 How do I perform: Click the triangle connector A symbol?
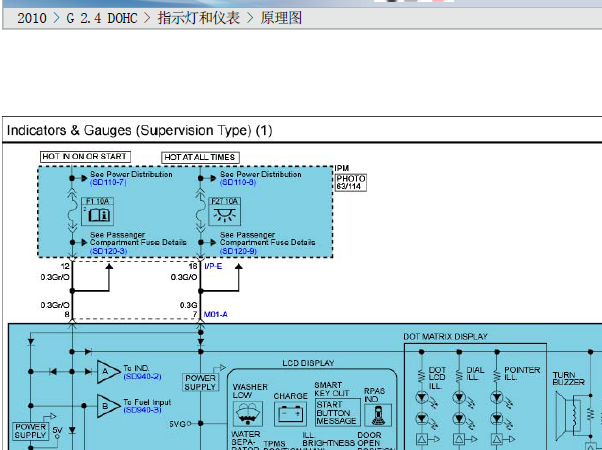coord(108,372)
